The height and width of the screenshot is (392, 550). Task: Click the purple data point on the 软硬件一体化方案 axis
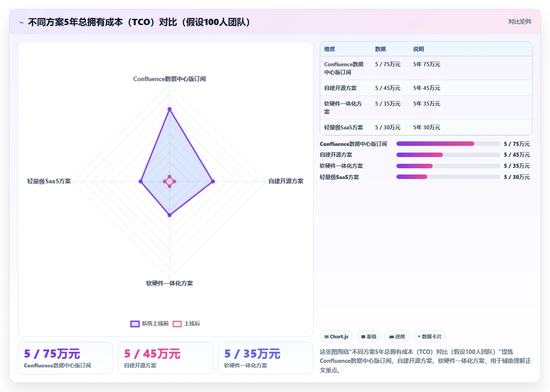(169, 215)
